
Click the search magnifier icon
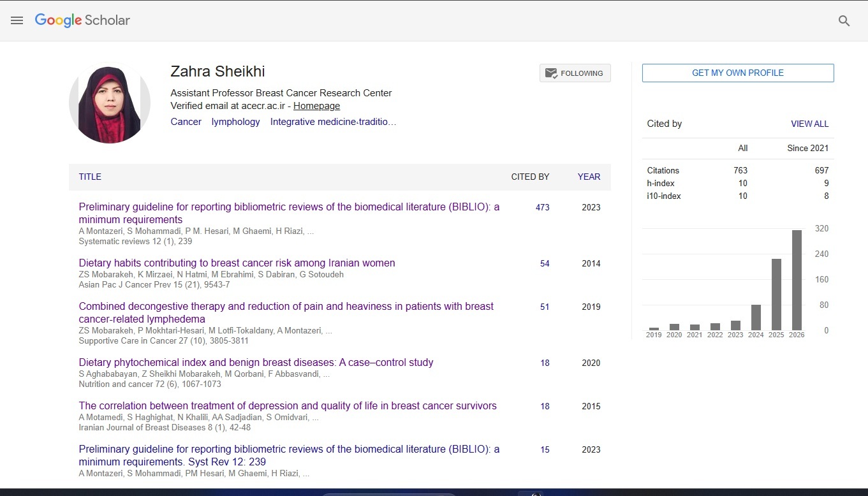(x=844, y=21)
